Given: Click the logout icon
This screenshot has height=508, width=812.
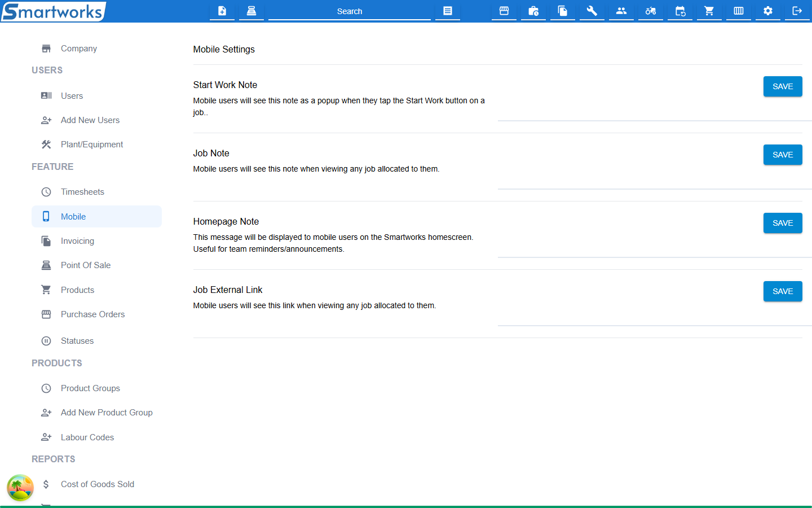Looking at the screenshot, I should pyautogui.click(x=797, y=11).
